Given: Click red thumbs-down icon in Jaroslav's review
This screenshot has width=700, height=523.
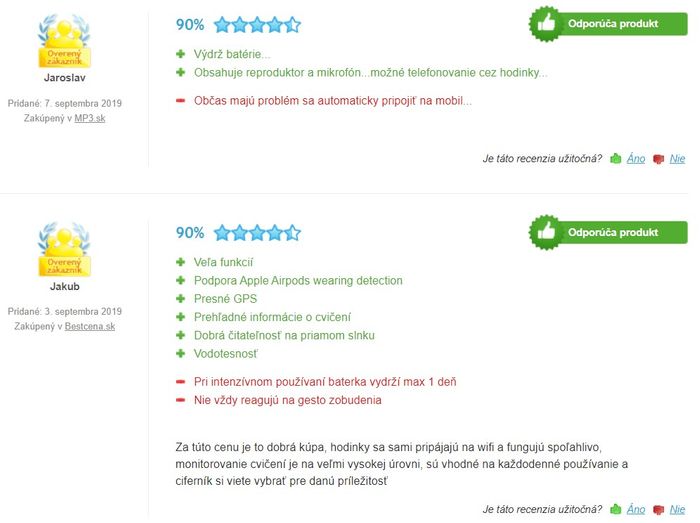Looking at the screenshot, I should coord(658,159).
